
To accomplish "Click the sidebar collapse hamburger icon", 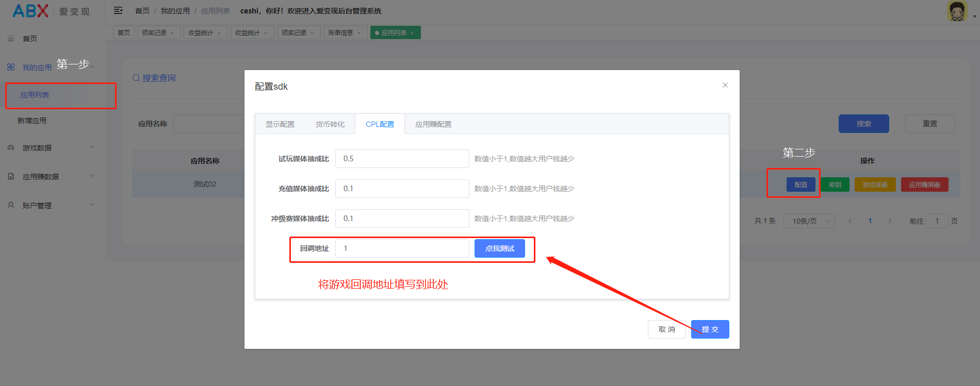I will [x=118, y=11].
